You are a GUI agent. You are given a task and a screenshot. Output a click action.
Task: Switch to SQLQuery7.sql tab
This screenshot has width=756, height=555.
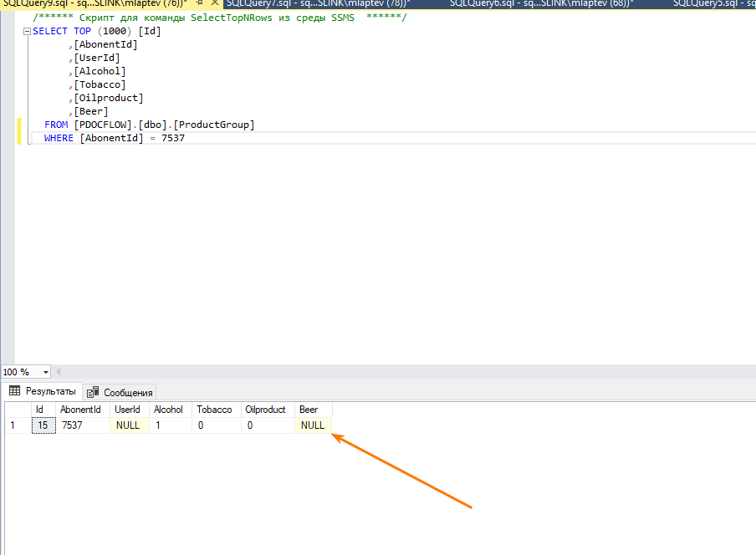pos(319,3)
